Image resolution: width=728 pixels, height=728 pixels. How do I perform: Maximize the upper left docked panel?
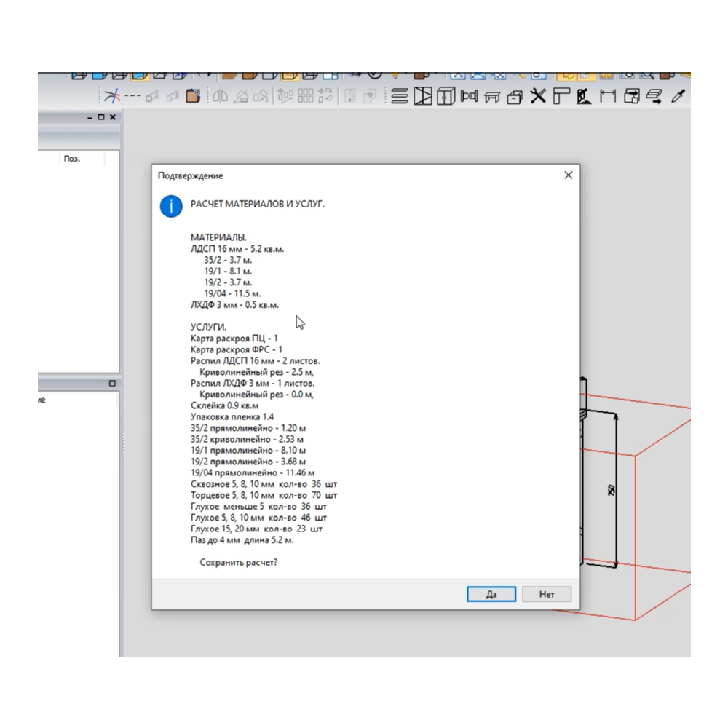pyautogui.click(x=101, y=117)
